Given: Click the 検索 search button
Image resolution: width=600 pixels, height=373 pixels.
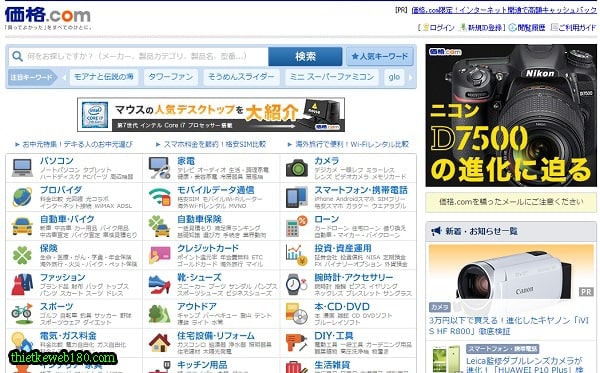Looking at the screenshot, I should 305,57.
